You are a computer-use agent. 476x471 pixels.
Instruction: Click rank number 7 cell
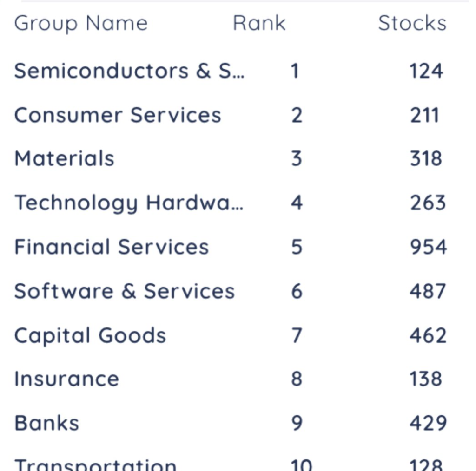tap(297, 335)
